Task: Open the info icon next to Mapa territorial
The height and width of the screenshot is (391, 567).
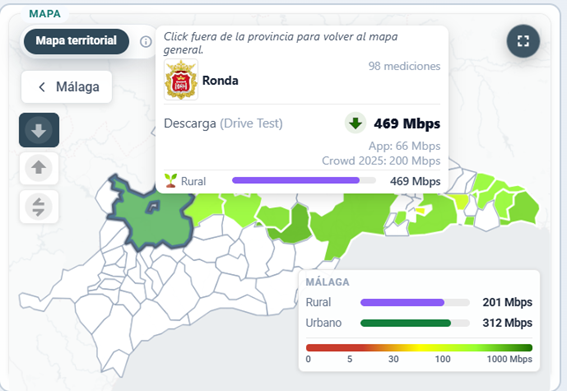Action: click(146, 42)
